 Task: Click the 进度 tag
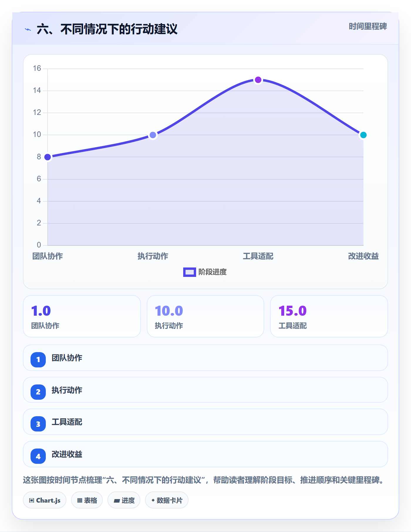click(x=124, y=500)
